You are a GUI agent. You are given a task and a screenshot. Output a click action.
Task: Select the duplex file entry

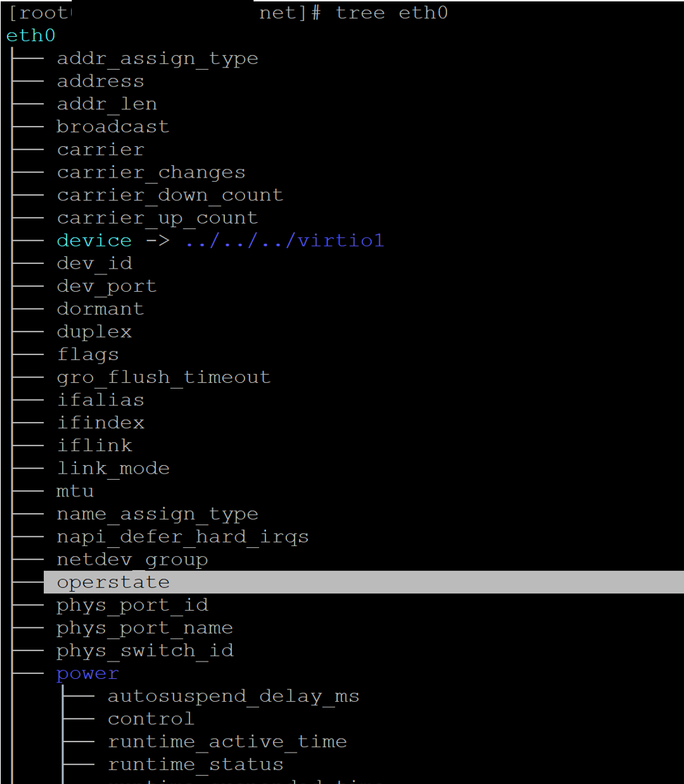pos(94,331)
